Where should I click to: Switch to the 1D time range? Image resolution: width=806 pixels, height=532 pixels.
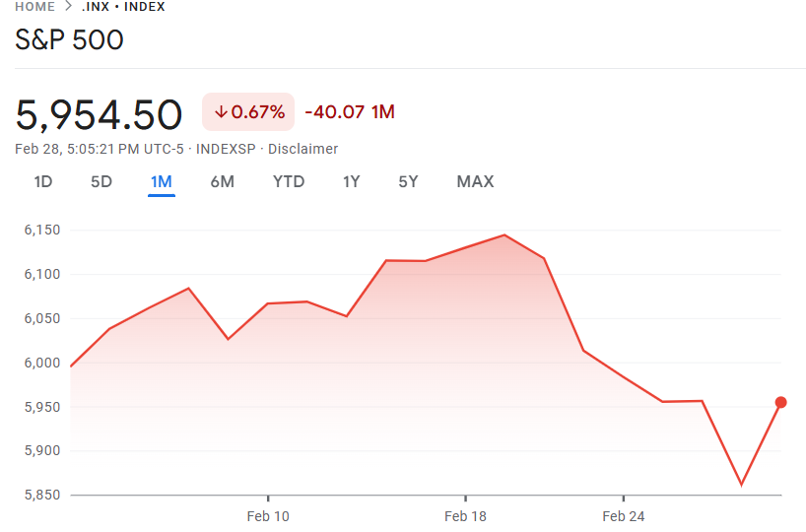(x=43, y=182)
